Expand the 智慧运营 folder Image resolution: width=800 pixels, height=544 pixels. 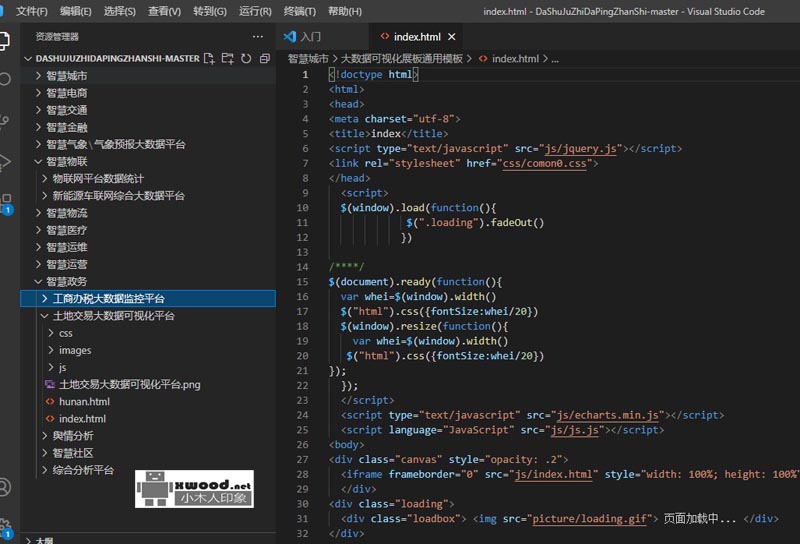click(x=148, y=264)
